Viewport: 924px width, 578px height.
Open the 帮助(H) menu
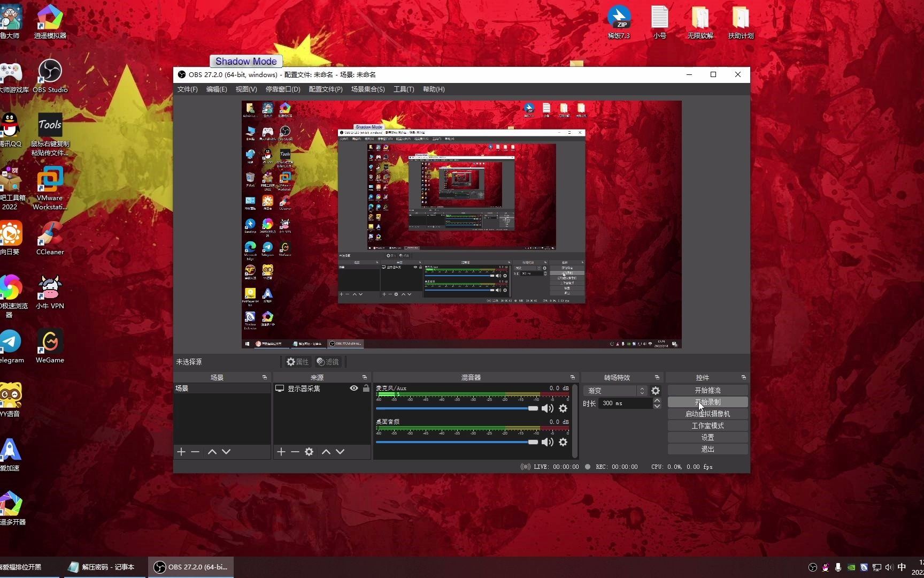[434, 89]
